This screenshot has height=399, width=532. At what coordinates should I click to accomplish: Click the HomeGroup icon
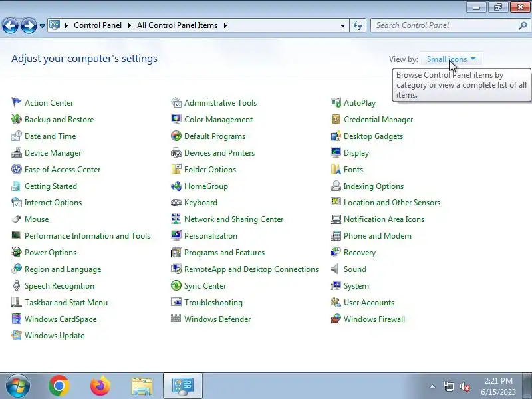tap(176, 186)
